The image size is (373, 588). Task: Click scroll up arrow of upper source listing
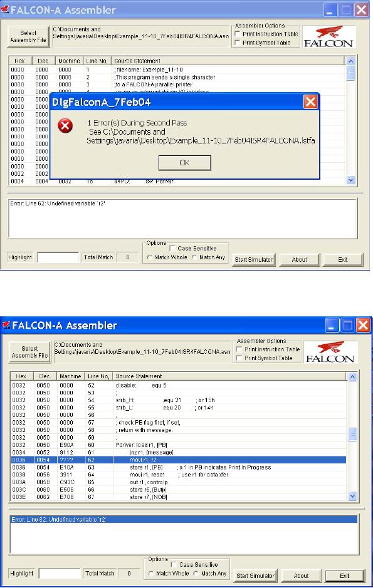351,61
